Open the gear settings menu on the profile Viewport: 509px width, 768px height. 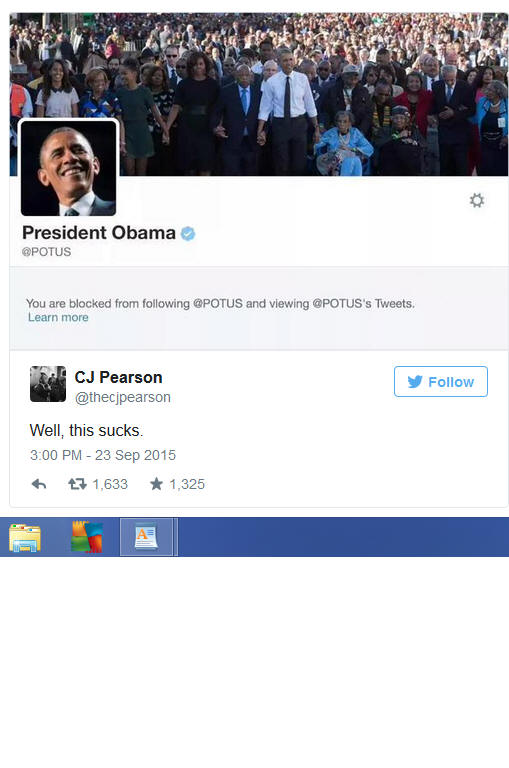coord(477,200)
